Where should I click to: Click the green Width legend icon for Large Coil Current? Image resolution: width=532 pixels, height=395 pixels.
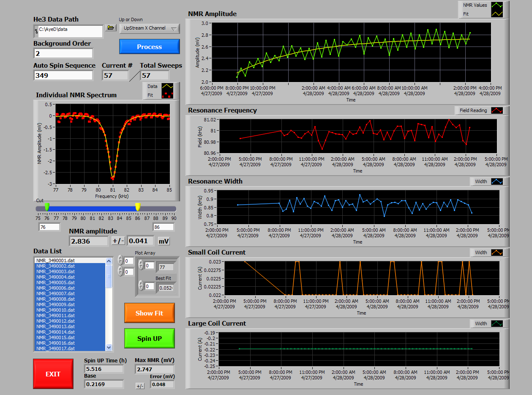(x=497, y=324)
